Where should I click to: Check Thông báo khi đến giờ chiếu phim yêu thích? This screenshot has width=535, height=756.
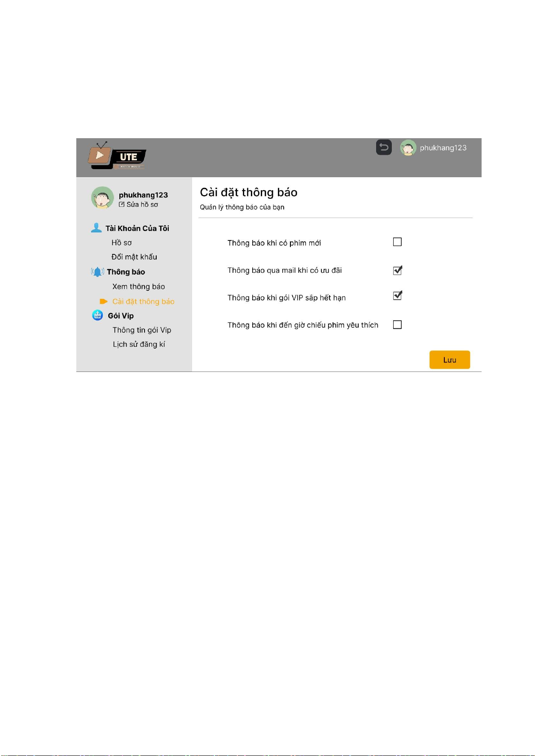coord(397,324)
